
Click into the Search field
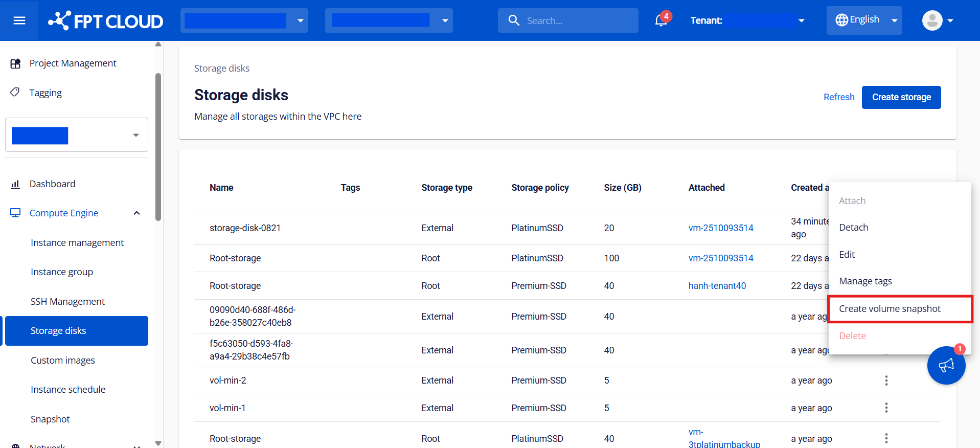(575, 20)
